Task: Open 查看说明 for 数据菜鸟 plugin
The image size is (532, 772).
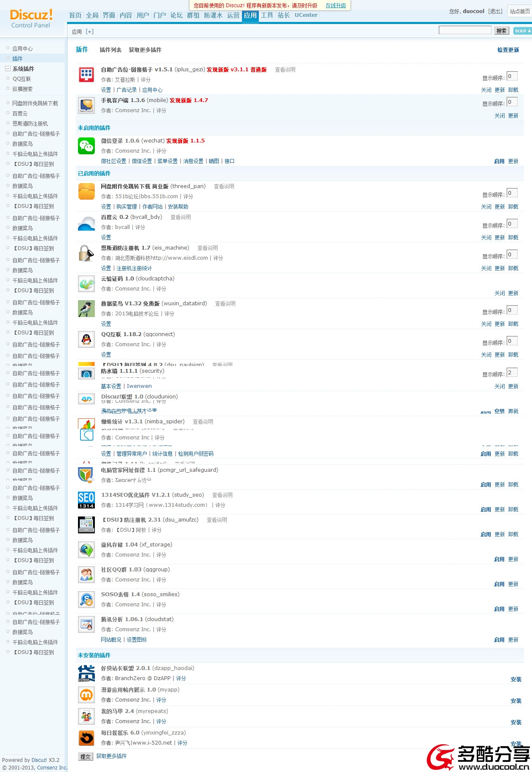Action: (225, 304)
